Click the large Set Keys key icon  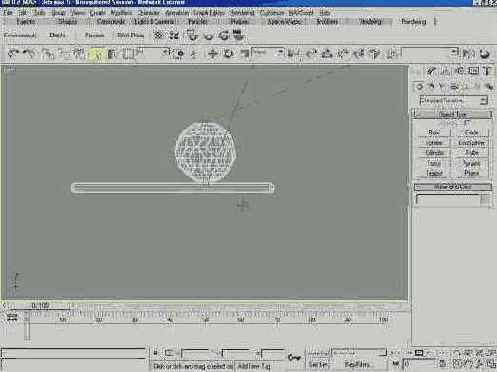pyautogui.click(x=294, y=358)
